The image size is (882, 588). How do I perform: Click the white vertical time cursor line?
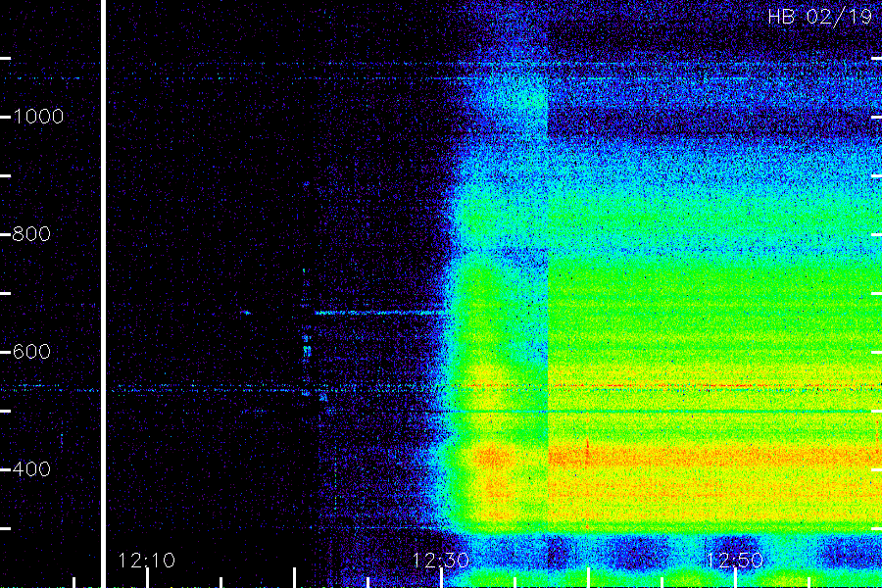[104, 294]
